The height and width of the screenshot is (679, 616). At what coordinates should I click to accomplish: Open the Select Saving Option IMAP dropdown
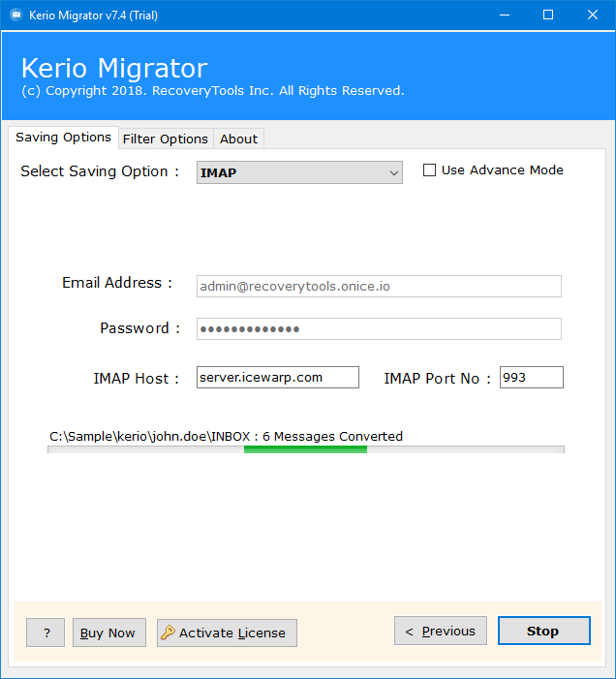tap(299, 172)
